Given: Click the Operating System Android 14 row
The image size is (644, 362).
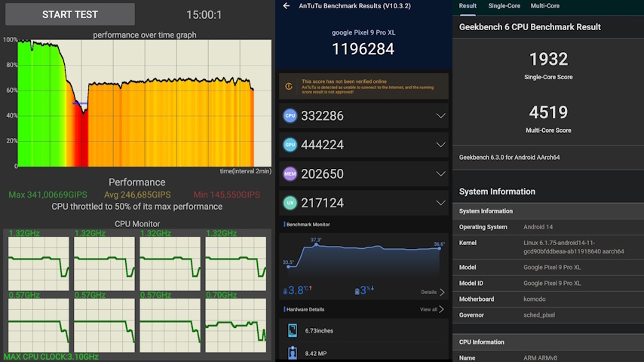Looking at the screenshot, I should 548,227.
